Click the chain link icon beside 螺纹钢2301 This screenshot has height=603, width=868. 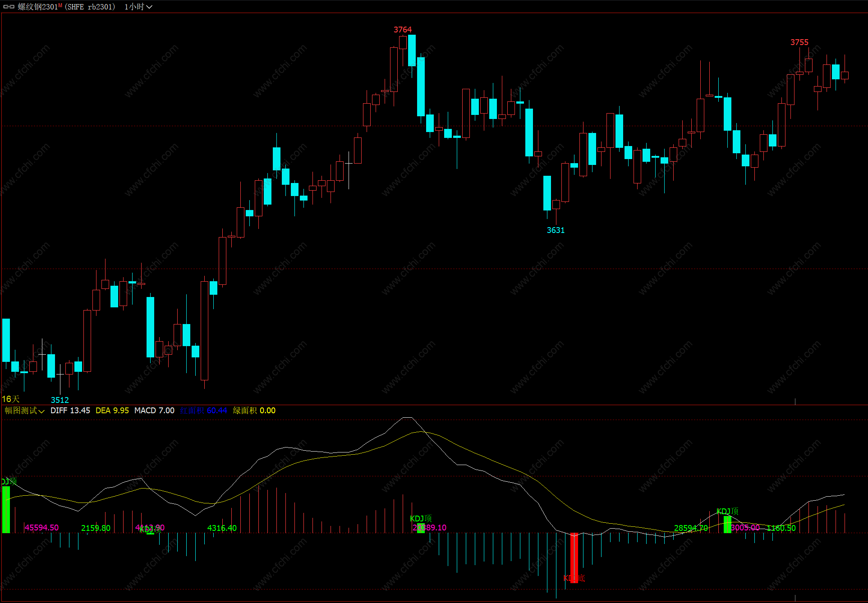coord(9,7)
